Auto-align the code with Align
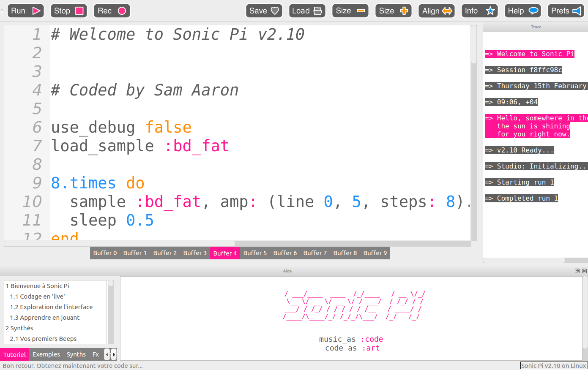588x370 pixels. [437, 11]
